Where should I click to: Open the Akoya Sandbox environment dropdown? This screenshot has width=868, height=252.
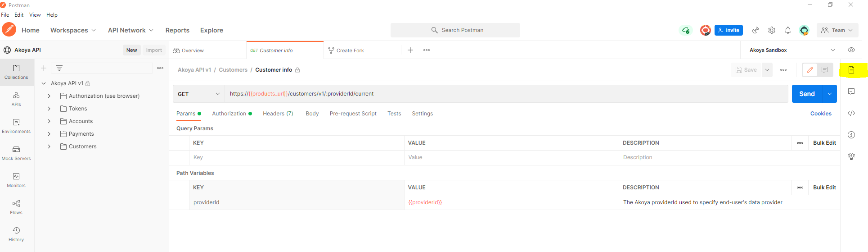[x=792, y=50]
